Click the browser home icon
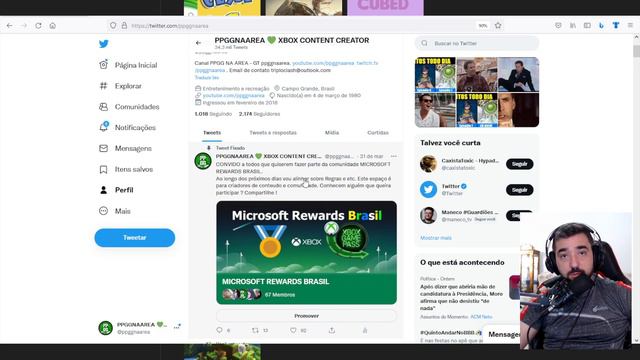Screen dimensions: 640x360 coord(53,25)
